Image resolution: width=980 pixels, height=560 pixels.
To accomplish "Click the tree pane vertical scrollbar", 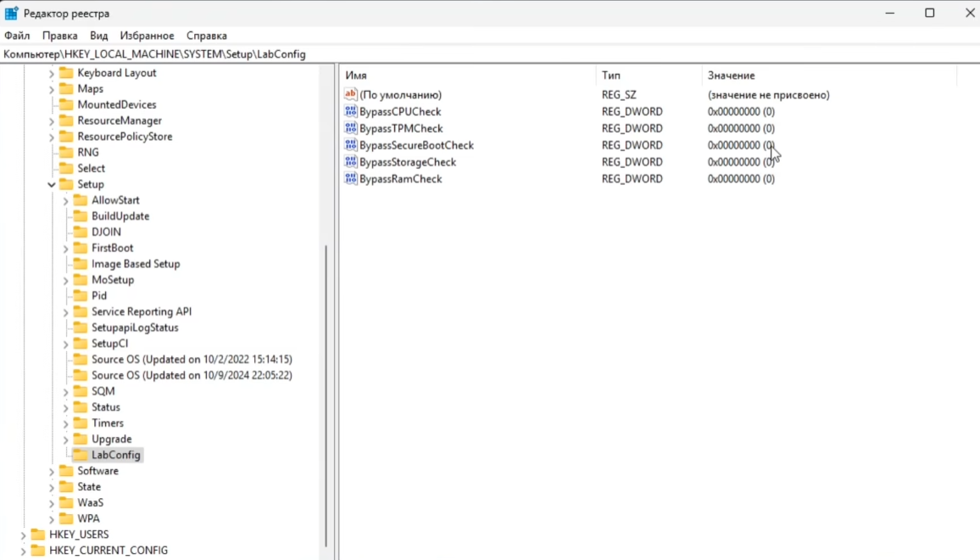I will pos(326,382).
